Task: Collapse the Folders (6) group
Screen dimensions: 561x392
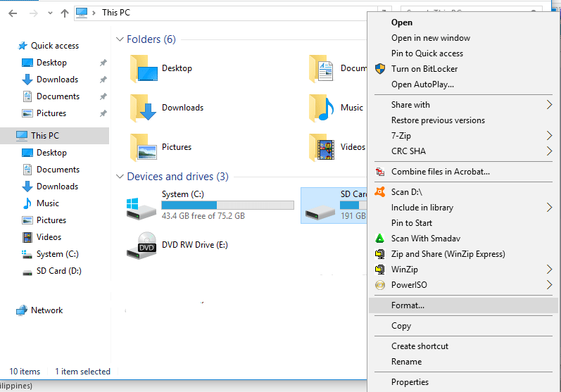Action: coord(120,39)
